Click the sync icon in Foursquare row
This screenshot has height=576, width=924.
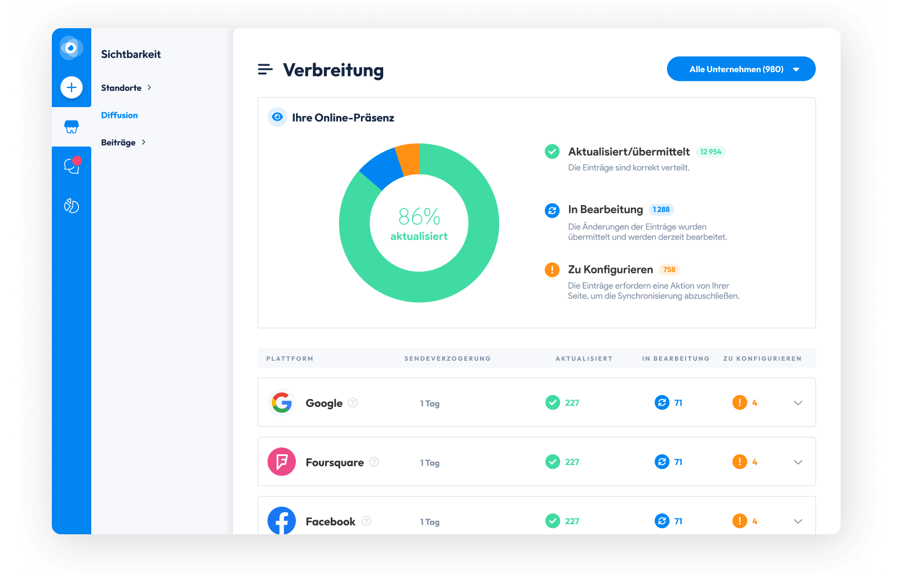(662, 462)
